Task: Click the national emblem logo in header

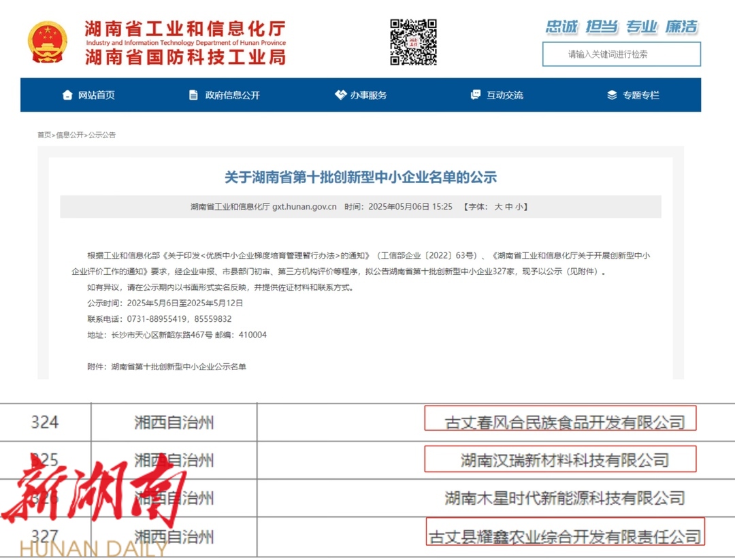Action: (48, 42)
